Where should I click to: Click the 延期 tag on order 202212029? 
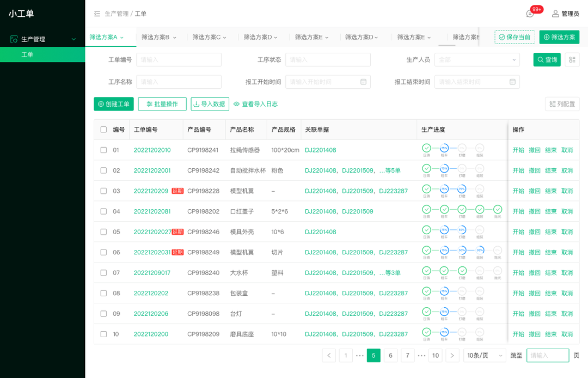177,191
